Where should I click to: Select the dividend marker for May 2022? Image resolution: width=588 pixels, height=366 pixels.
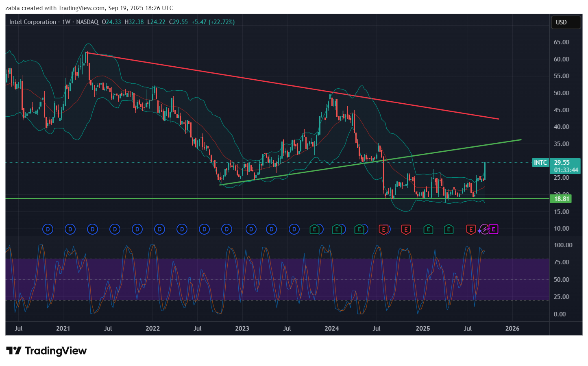tap(182, 229)
